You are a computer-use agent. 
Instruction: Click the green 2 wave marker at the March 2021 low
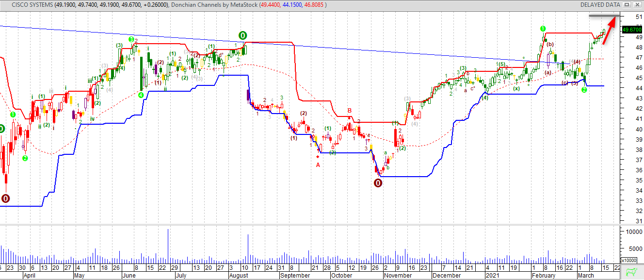coord(584,90)
